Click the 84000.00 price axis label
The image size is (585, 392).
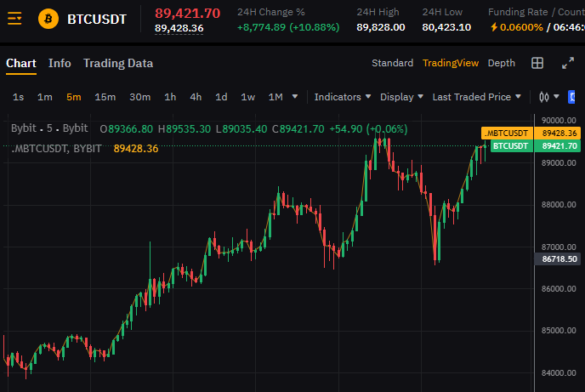point(559,372)
